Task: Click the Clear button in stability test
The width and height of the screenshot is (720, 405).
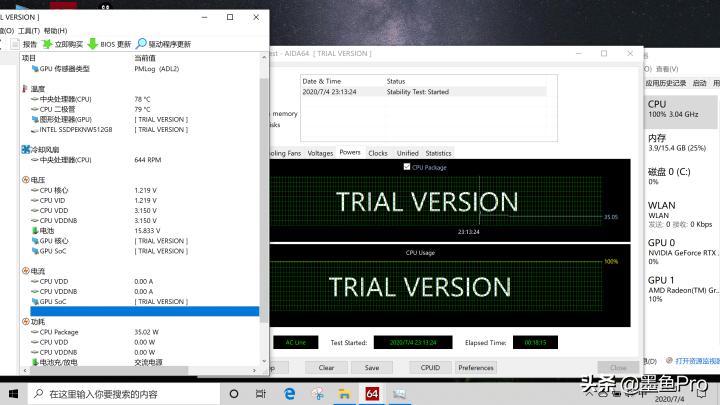Action: 326,368
